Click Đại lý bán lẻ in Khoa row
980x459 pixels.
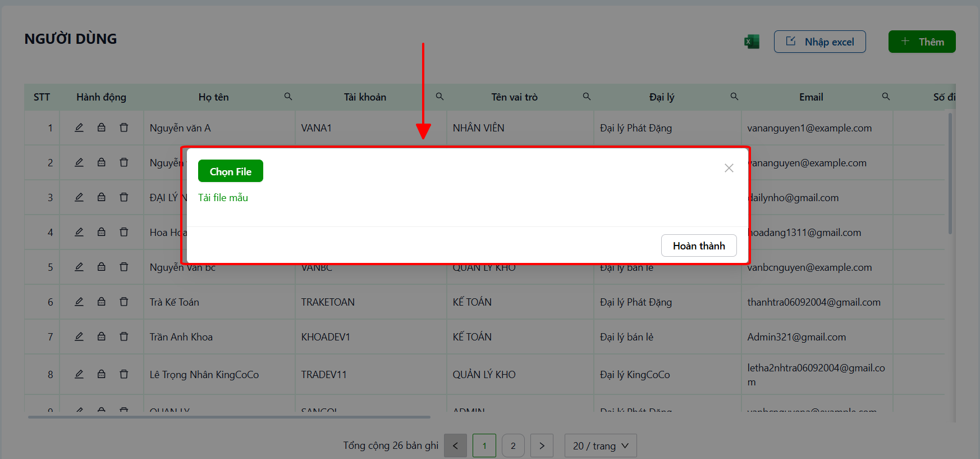click(626, 337)
